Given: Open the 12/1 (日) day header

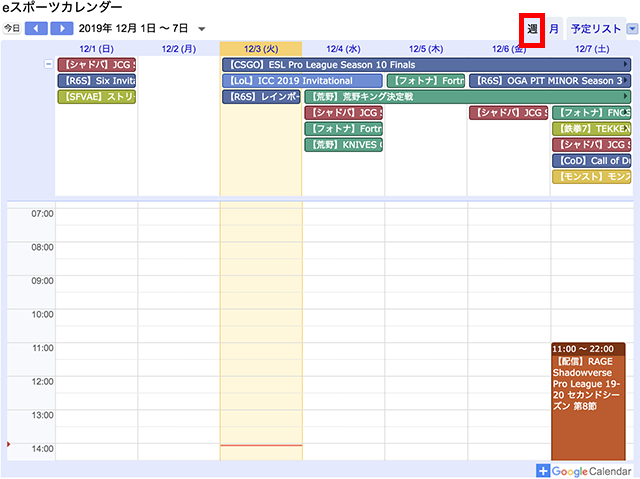Looking at the screenshot, I should click(x=96, y=49).
